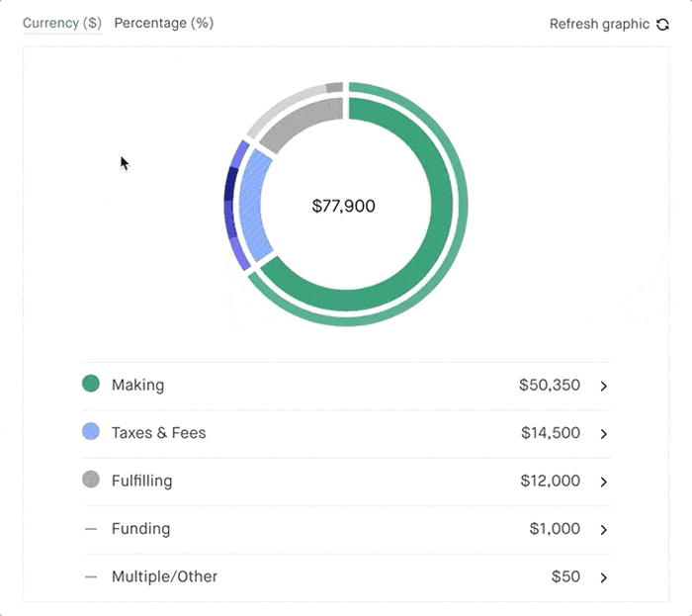Click the blue Taxes & Fees legend dot
This screenshot has width=692, height=616.
pos(91,432)
